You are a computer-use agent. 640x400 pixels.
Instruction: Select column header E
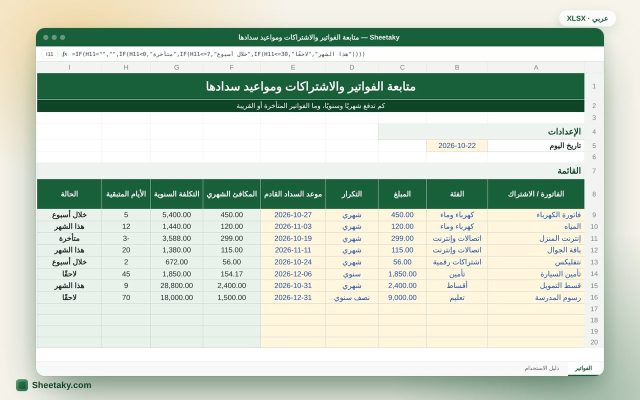pos(293,67)
